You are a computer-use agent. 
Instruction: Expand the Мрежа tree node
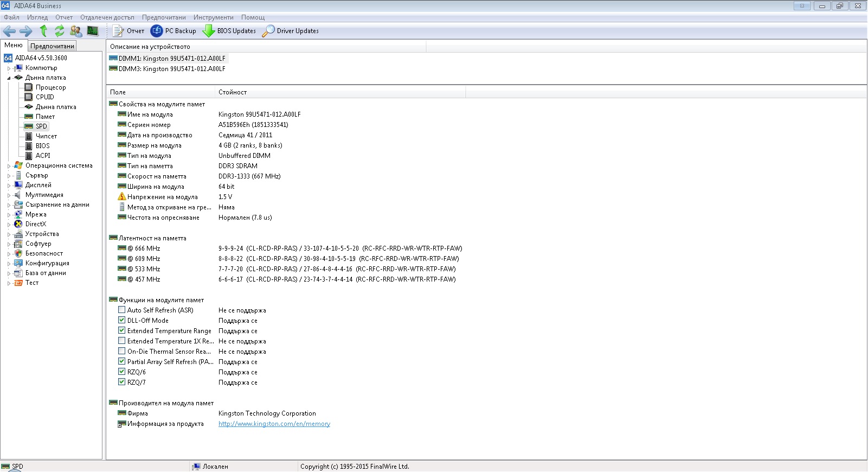tap(9, 215)
